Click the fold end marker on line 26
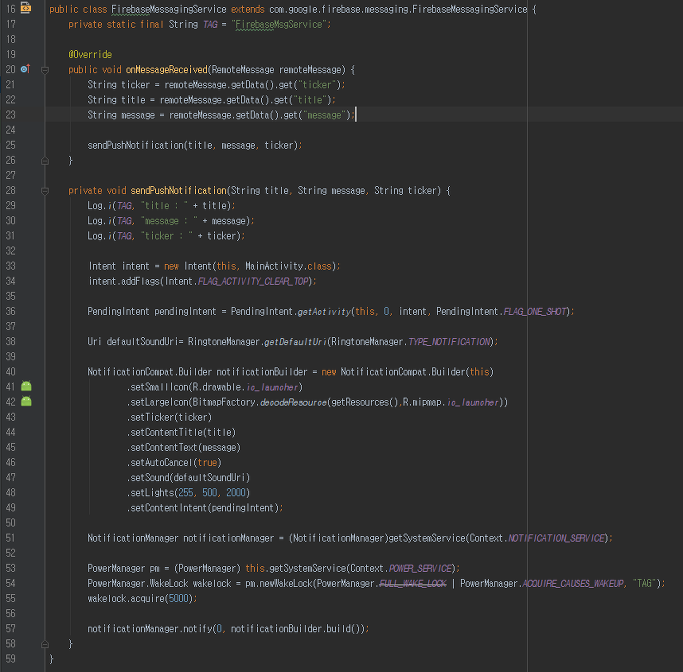Viewport: 683px width, 672px height. tap(44, 161)
